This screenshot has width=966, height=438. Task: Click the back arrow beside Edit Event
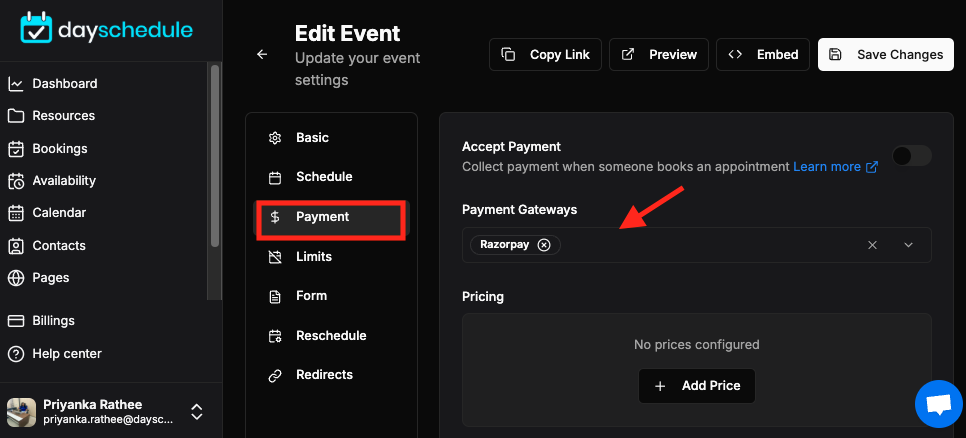262,54
